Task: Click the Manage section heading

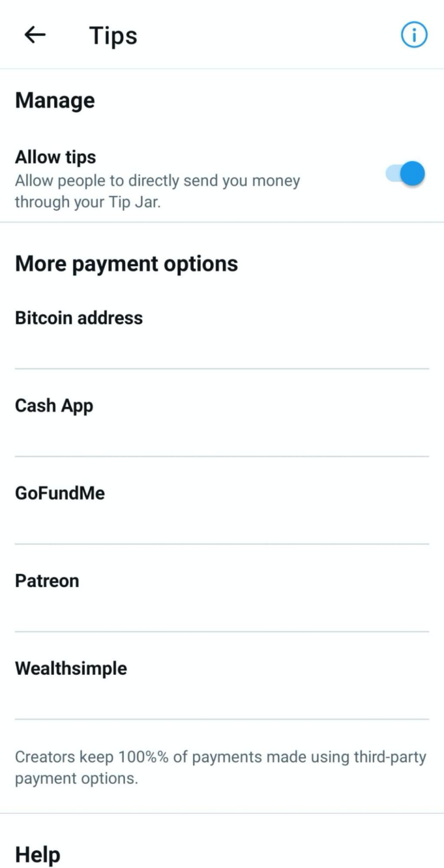Action: (x=55, y=101)
